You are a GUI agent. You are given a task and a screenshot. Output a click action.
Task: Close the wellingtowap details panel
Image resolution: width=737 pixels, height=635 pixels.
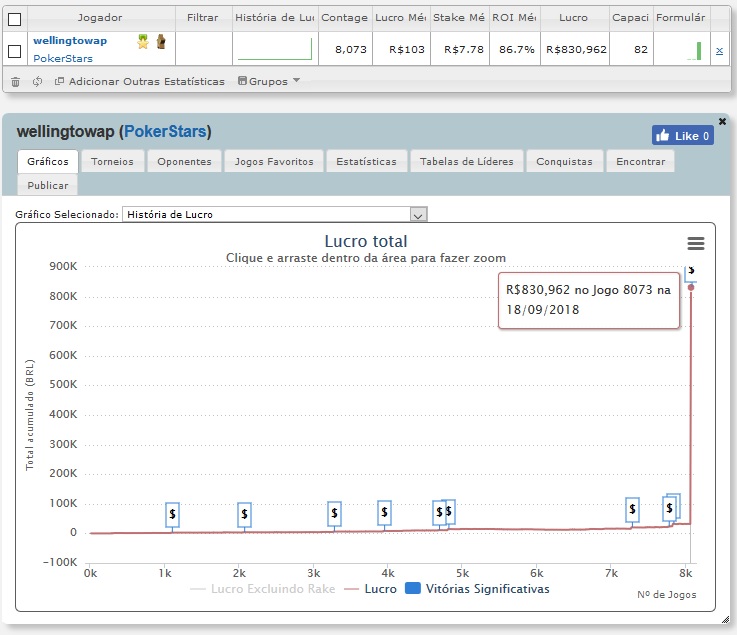pyautogui.click(x=722, y=121)
